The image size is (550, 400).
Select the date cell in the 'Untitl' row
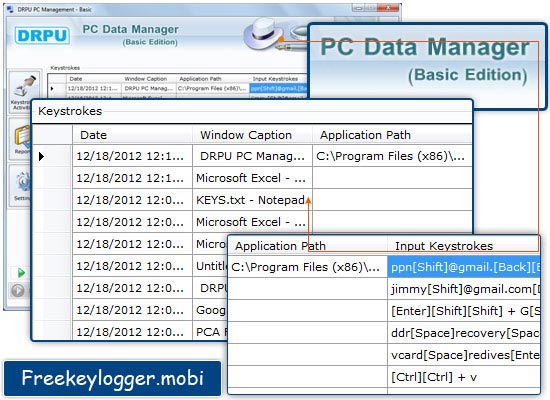pos(132,266)
